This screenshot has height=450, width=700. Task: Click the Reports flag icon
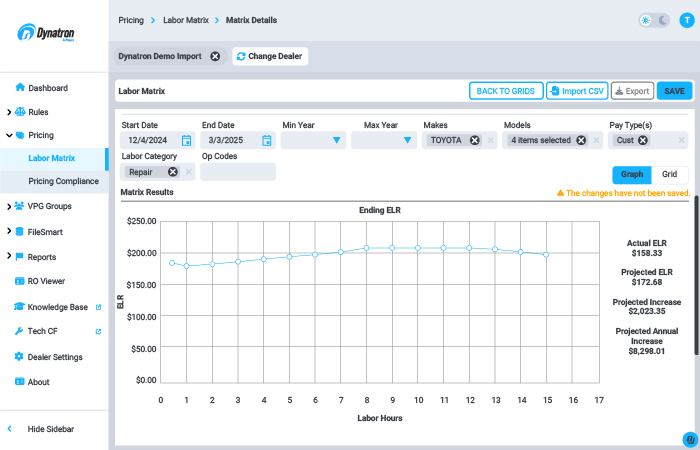(19, 257)
